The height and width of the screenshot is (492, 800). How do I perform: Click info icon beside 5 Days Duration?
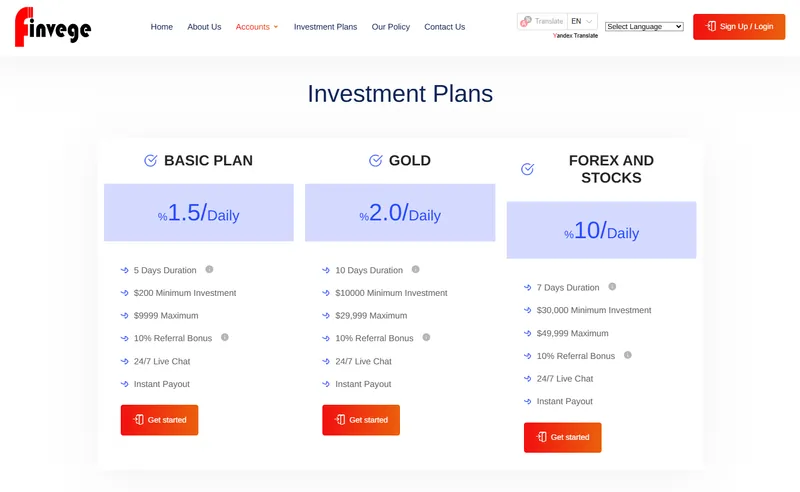(x=209, y=269)
